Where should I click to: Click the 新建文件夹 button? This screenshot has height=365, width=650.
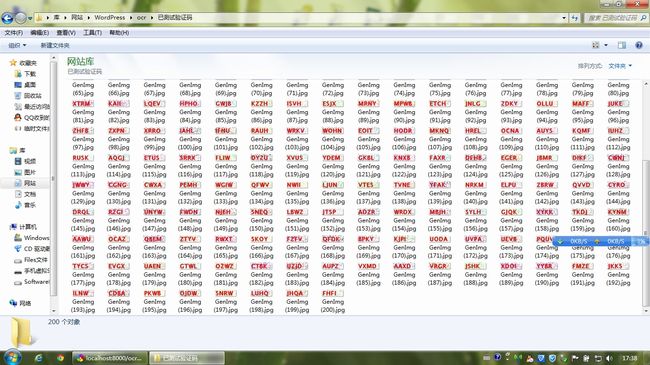(x=55, y=45)
